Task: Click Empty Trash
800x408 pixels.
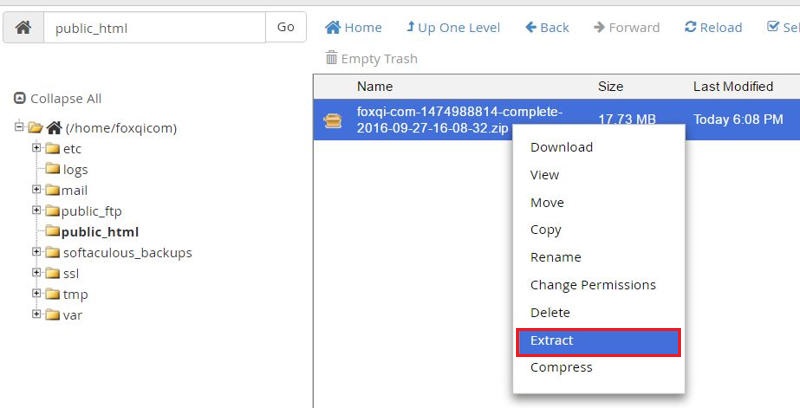Action: pos(371,59)
